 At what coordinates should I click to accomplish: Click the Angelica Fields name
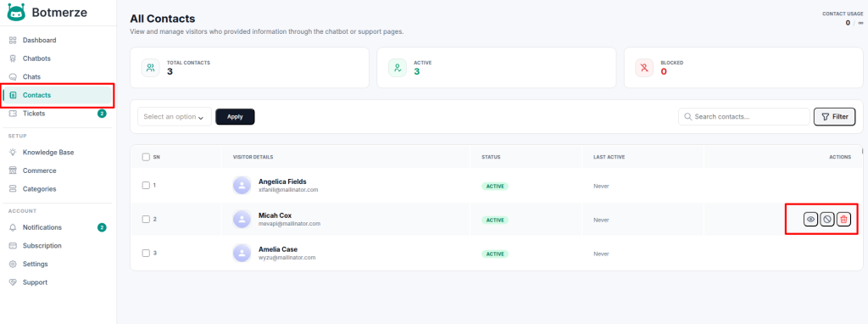click(x=282, y=182)
